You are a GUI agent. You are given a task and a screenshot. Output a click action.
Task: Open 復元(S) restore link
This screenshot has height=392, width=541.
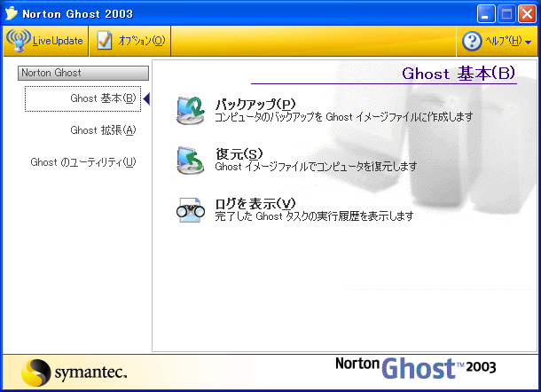coord(239,154)
